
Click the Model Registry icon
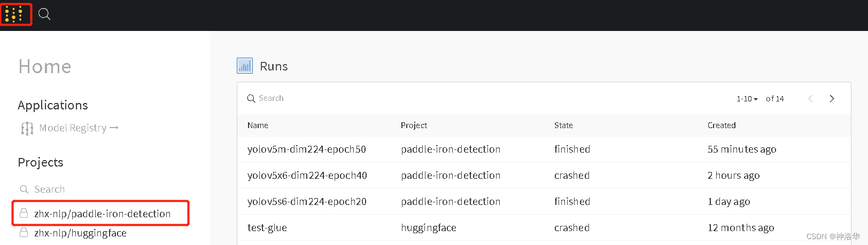tap(27, 128)
